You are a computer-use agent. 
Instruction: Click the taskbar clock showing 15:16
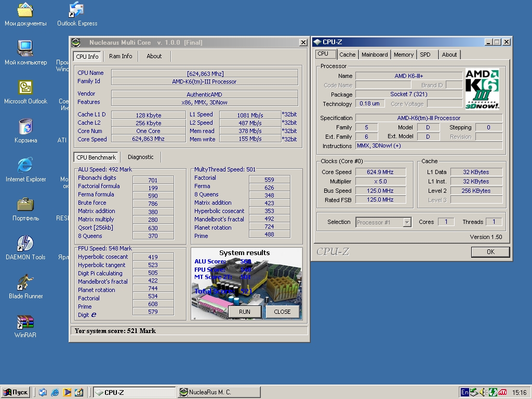(x=520, y=393)
